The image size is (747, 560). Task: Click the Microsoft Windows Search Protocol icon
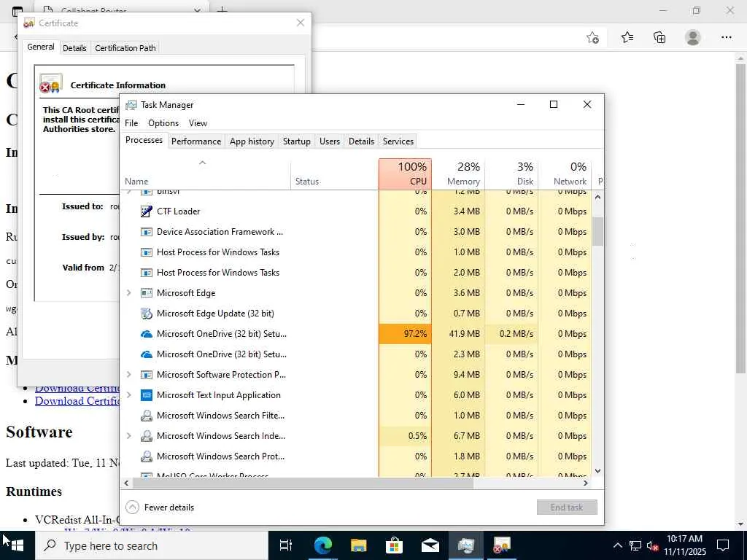pos(146,456)
